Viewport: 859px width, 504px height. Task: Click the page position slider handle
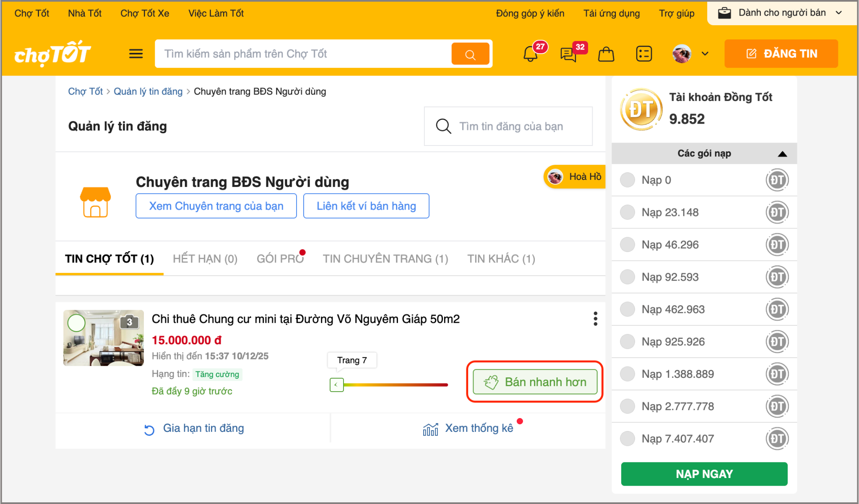(x=336, y=384)
